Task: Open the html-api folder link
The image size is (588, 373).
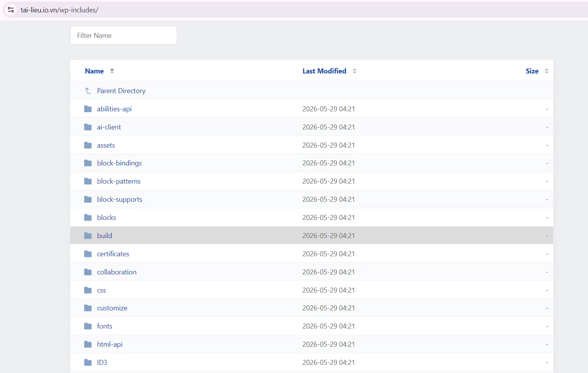Action: [x=110, y=344]
